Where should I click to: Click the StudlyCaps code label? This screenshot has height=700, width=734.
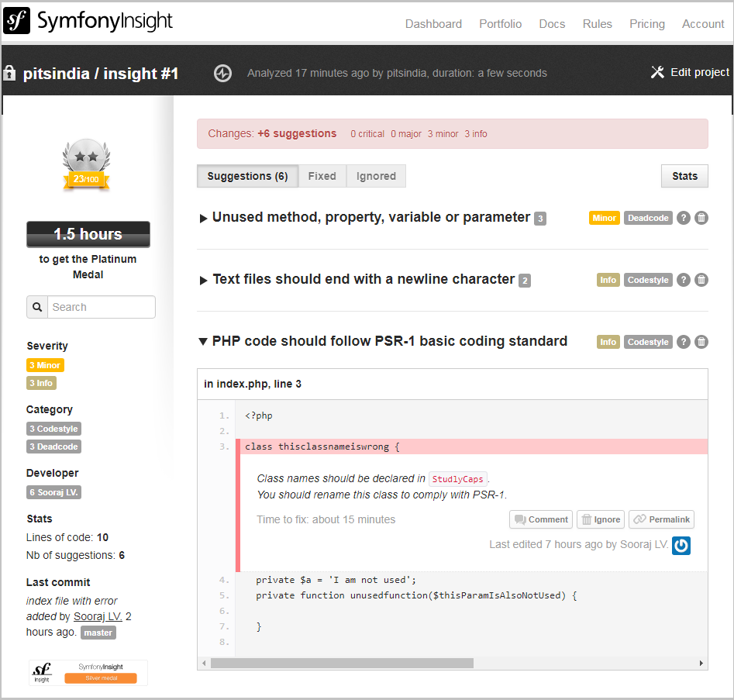click(458, 479)
